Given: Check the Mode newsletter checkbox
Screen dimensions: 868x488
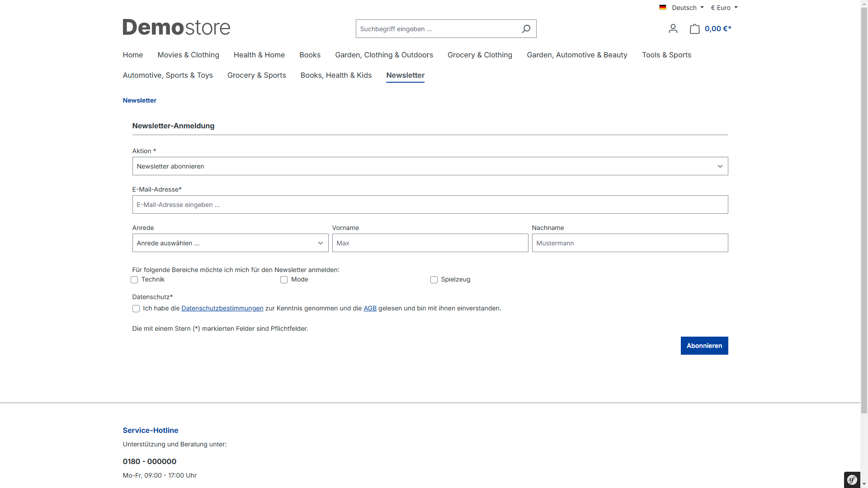Looking at the screenshot, I should 284,280.
